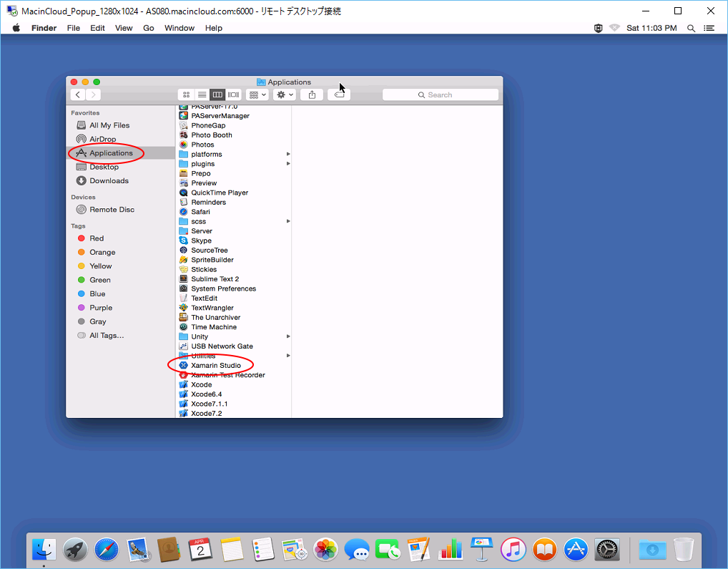Select the Skype application

pyautogui.click(x=195, y=240)
